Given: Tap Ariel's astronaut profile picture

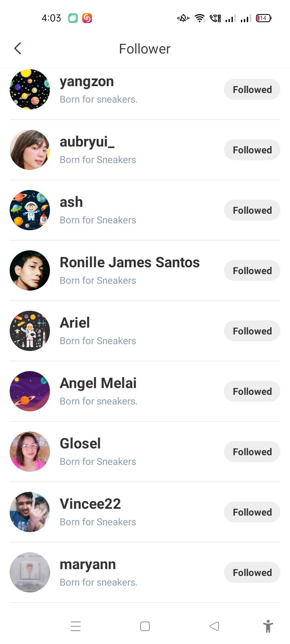Looking at the screenshot, I should [30, 331].
